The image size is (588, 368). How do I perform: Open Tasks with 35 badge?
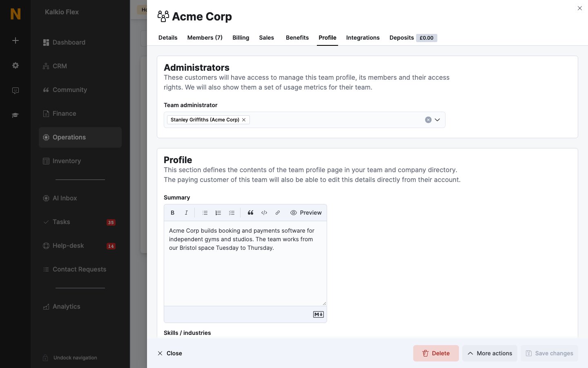[80, 222]
